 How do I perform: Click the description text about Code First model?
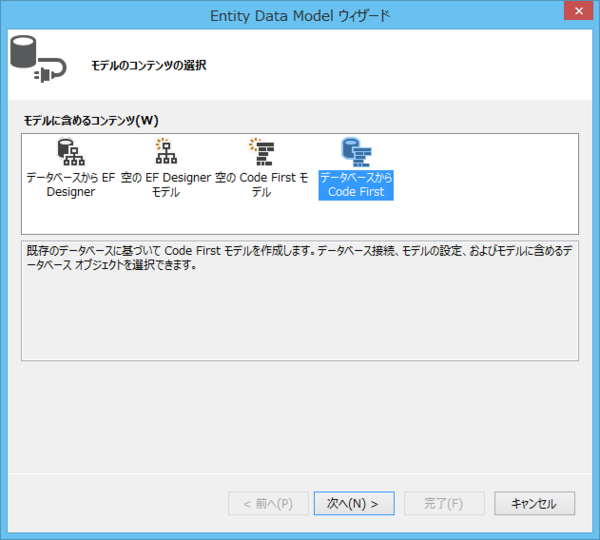point(299,258)
